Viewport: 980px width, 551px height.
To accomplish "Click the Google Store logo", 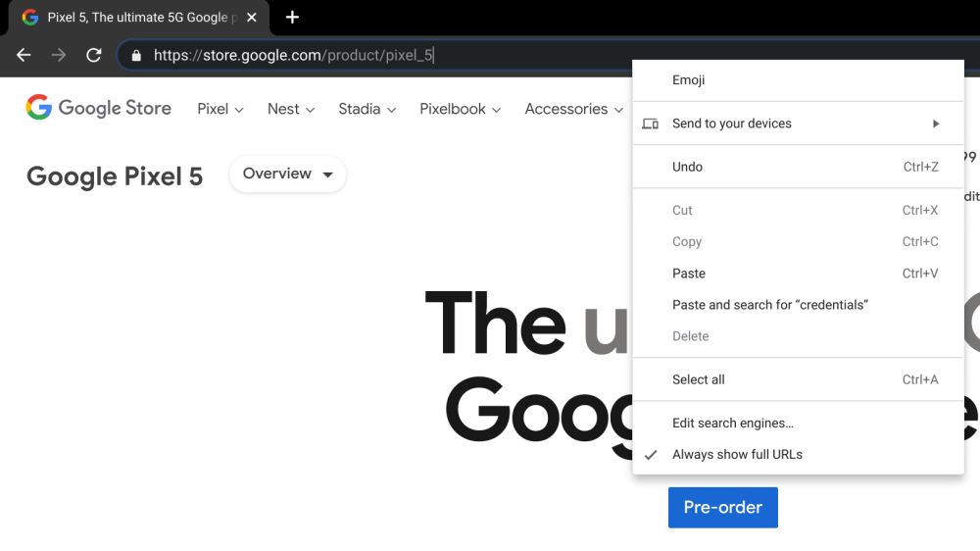I will point(98,108).
